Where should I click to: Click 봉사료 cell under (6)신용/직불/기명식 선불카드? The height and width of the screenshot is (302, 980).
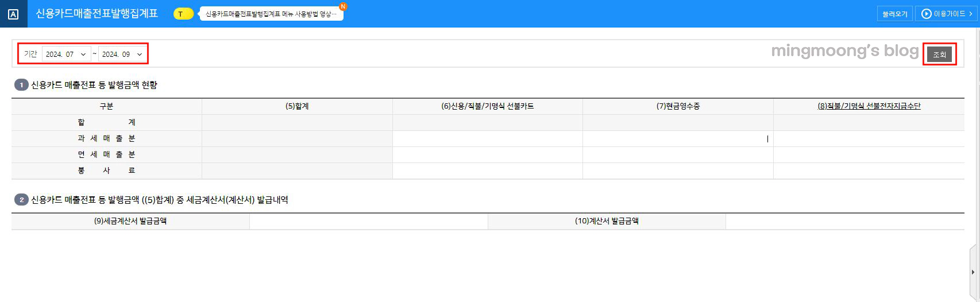click(488, 171)
